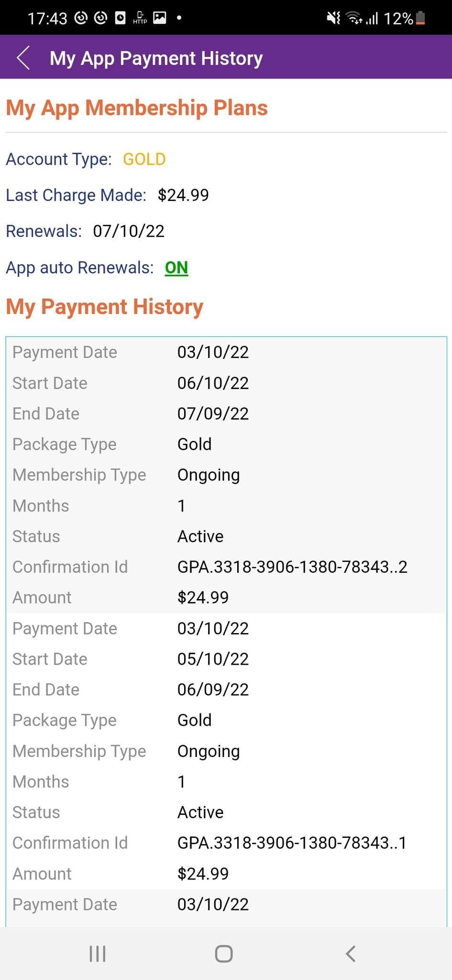The width and height of the screenshot is (452, 980).
Task: Tap the back arrow in purple header
Action: 23,58
